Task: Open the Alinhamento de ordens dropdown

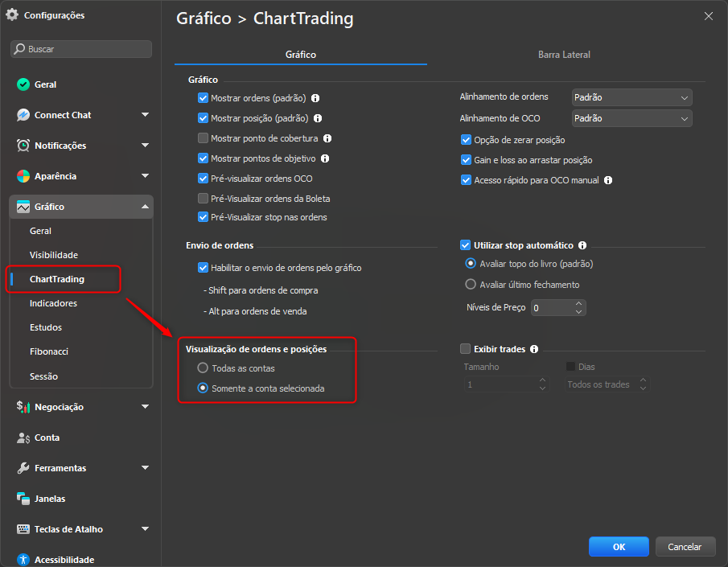Action: click(x=632, y=97)
